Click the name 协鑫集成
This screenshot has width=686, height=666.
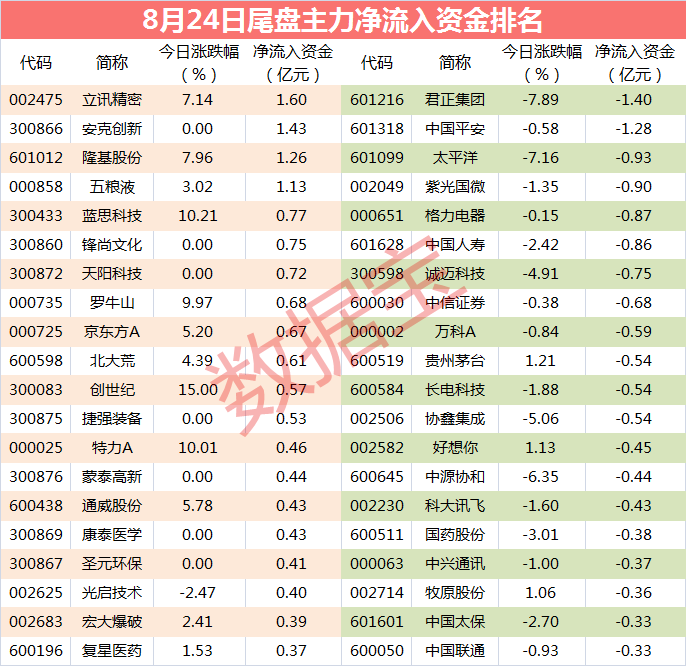tap(455, 419)
